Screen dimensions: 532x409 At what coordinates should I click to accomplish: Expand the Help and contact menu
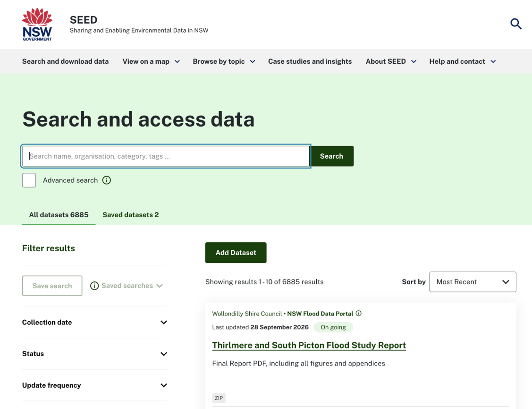tap(463, 61)
